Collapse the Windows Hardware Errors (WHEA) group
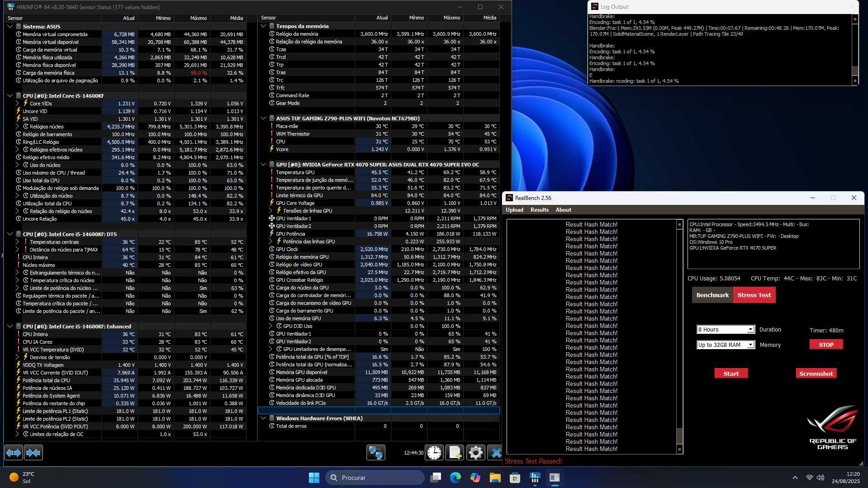This screenshot has height=488, width=868. pyautogui.click(x=263, y=418)
